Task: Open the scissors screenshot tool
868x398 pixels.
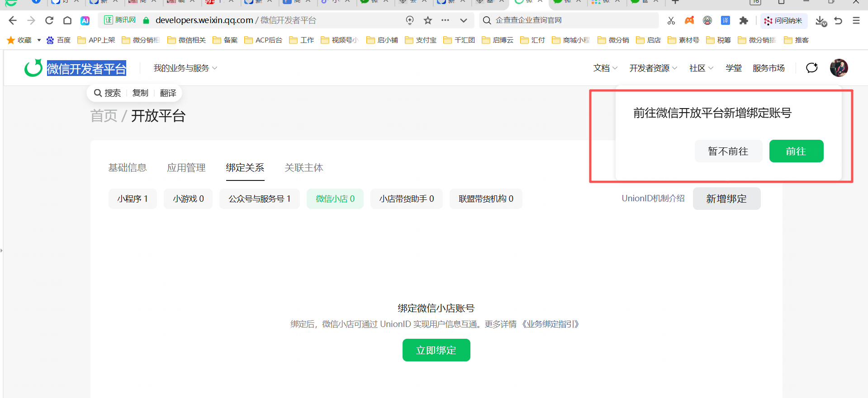Action: tap(671, 20)
